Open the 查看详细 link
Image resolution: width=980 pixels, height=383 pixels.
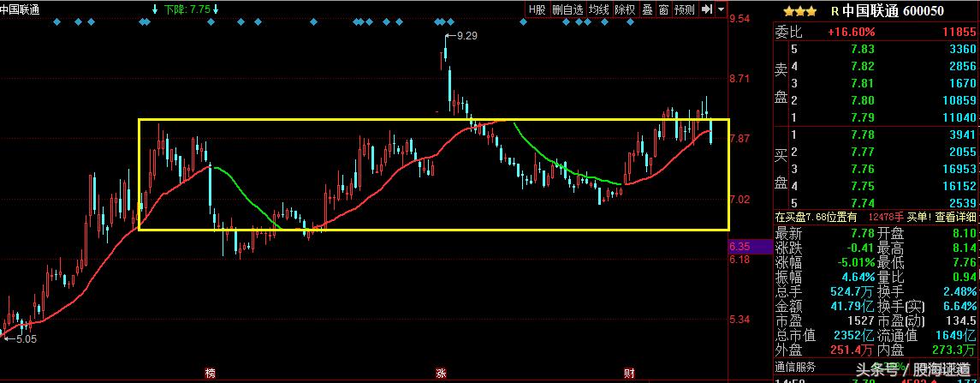tap(953, 217)
